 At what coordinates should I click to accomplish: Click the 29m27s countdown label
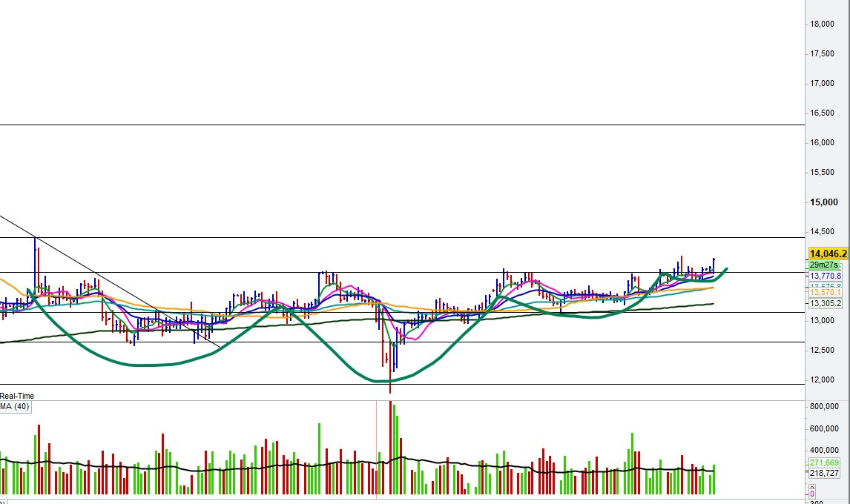(824, 265)
